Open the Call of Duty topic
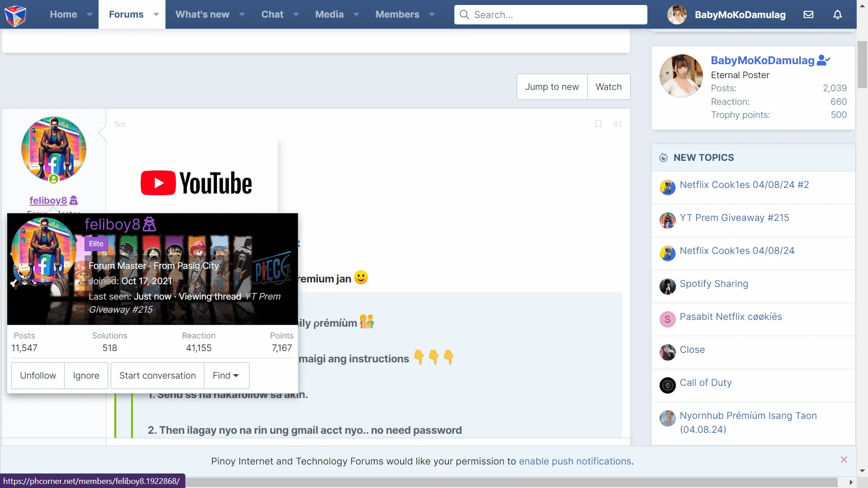Viewport: 868px width, 488px height. point(706,383)
